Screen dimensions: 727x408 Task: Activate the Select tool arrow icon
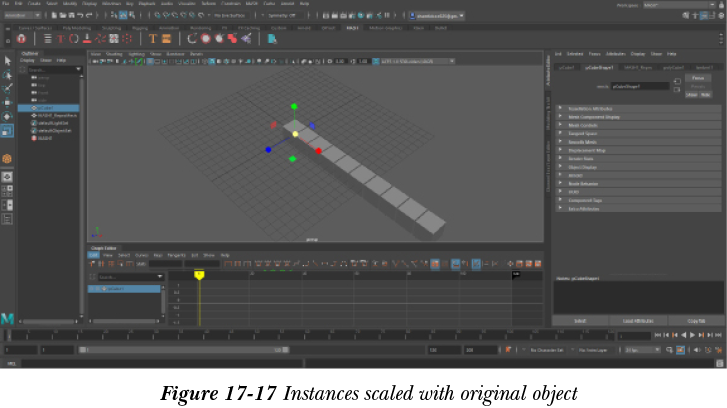click(x=8, y=62)
